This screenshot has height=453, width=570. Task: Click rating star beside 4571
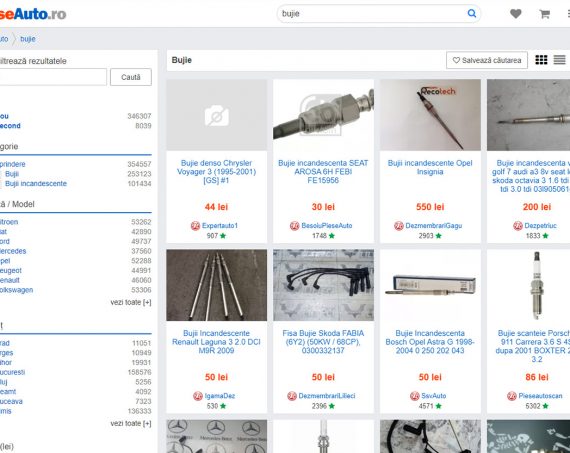pyautogui.click(x=438, y=406)
